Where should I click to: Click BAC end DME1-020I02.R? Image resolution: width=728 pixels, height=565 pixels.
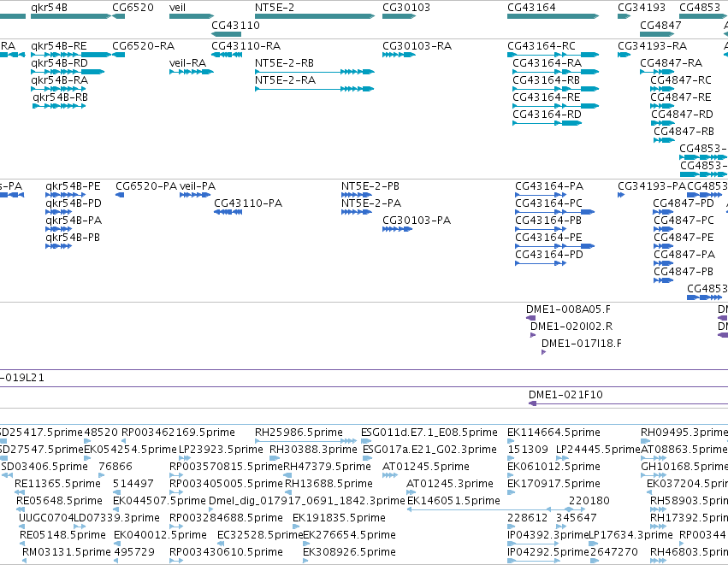[571, 327]
